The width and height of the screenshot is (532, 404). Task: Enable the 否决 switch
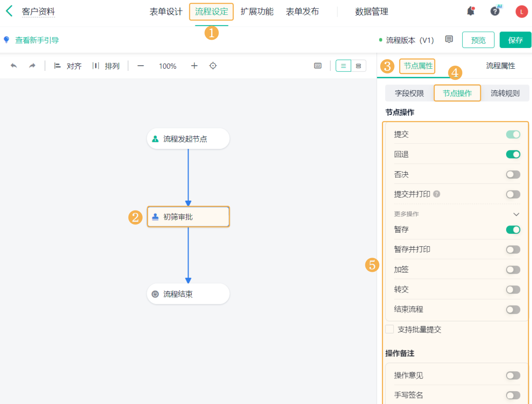click(513, 174)
